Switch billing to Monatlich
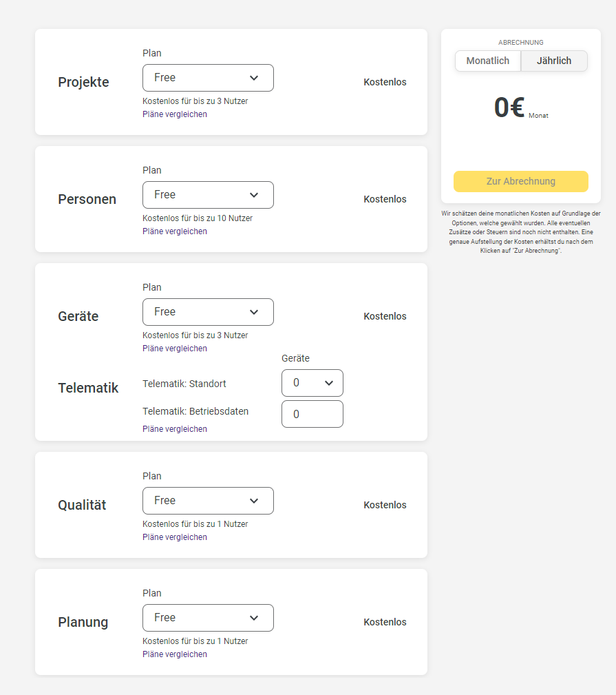The image size is (616, 695). click(x=487, y=61)
